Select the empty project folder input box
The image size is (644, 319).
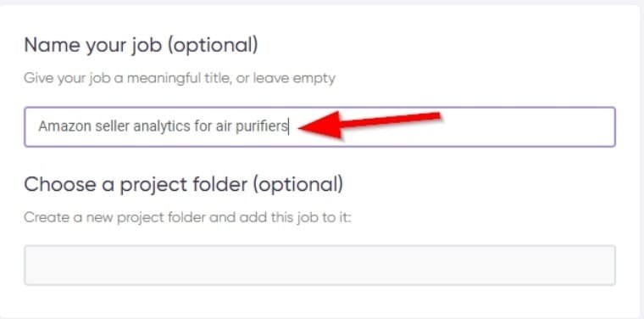pos(319,266)
